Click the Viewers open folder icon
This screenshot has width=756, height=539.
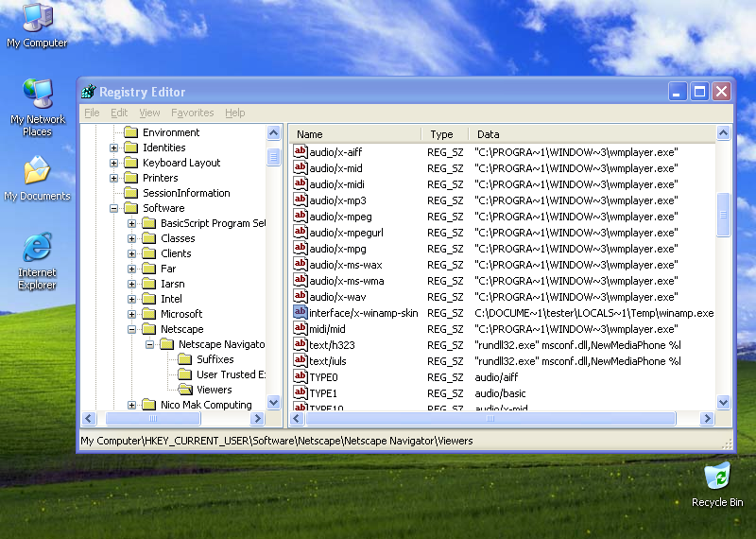point(185,390)
